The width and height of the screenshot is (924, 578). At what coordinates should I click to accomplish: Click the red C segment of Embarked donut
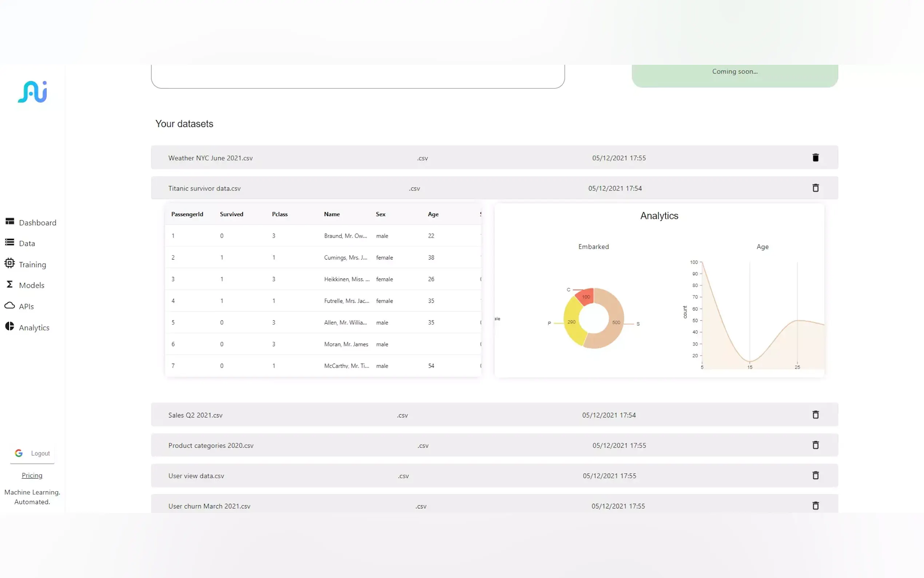click(585, 297)
